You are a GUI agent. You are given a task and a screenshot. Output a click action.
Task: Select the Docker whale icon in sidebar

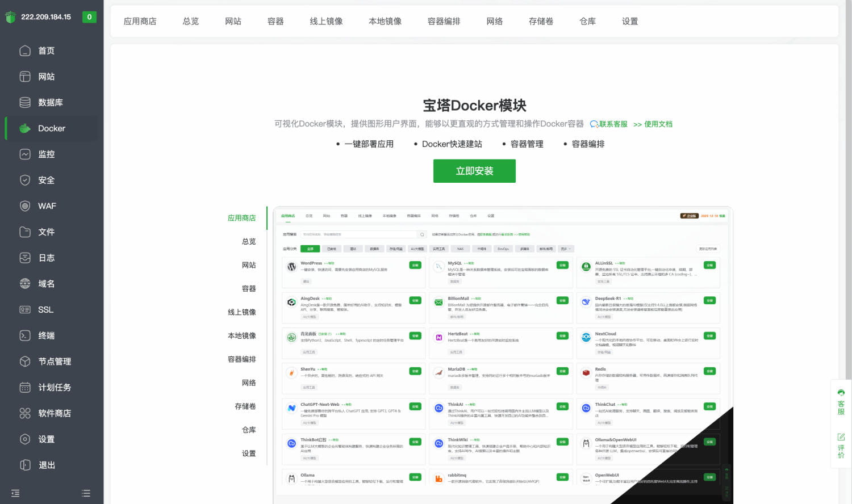pyautogui.click(x=25, y=128)
